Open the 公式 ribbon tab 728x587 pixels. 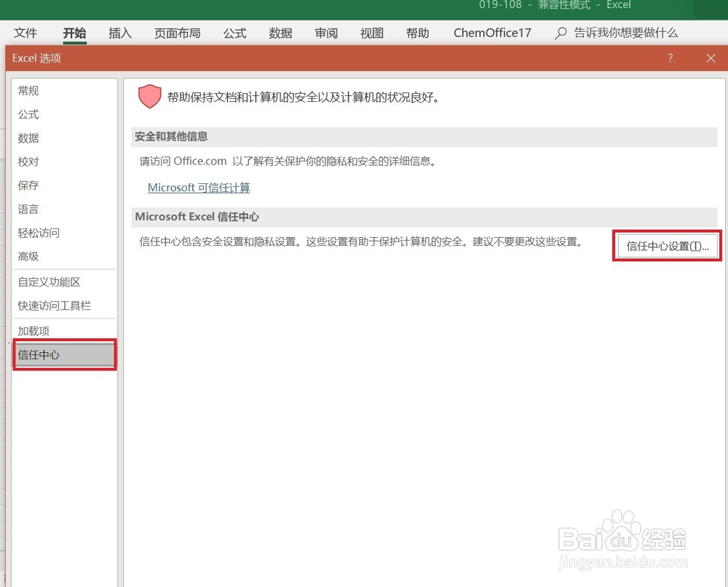tap(235, 33)
